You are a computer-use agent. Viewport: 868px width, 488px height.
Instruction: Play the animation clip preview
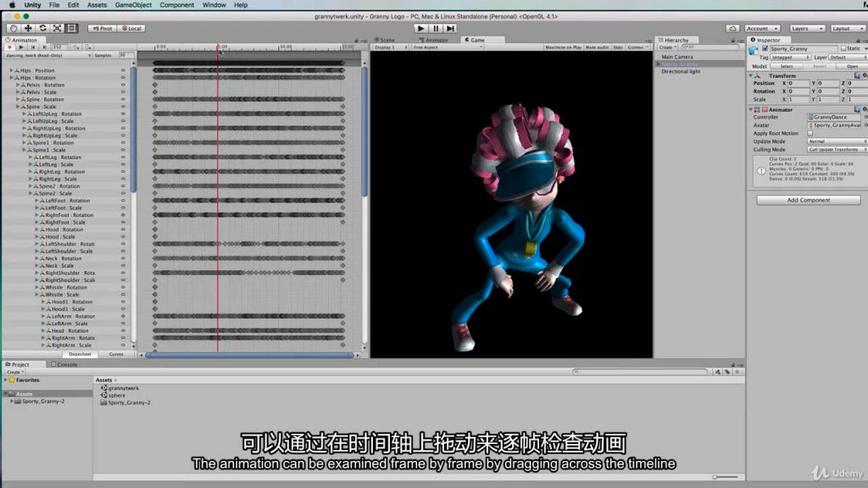21,47
